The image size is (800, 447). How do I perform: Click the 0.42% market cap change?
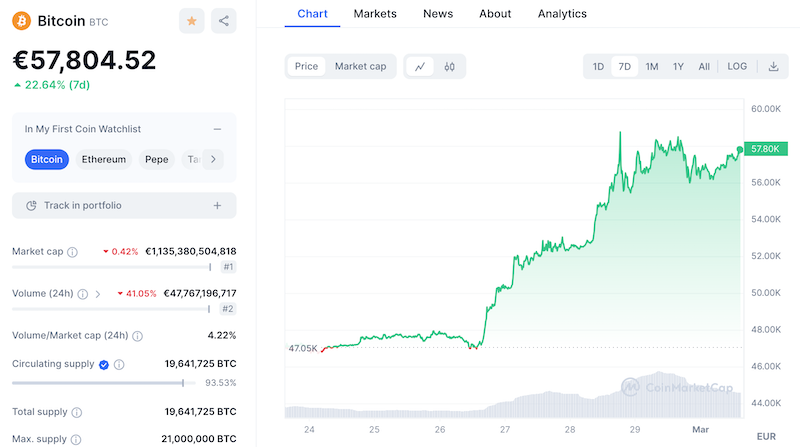pyautogui.click(x=121, y=252)
